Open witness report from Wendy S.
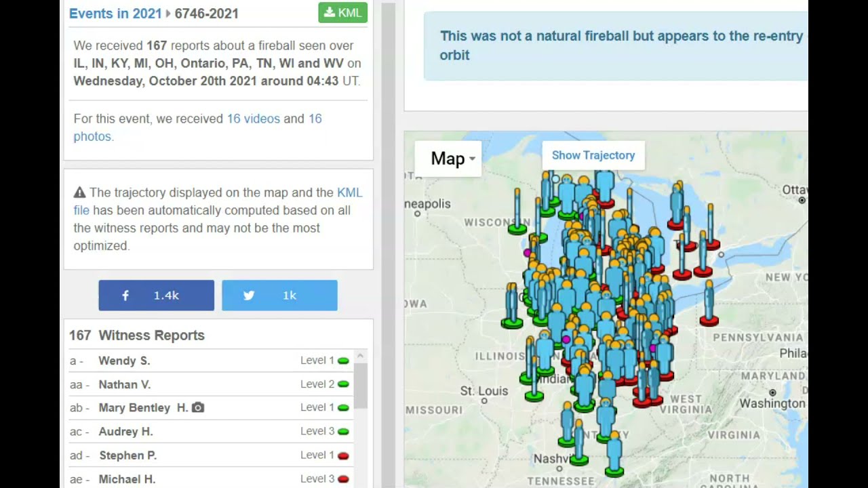 pyautogui.click(x=124, y=361)
